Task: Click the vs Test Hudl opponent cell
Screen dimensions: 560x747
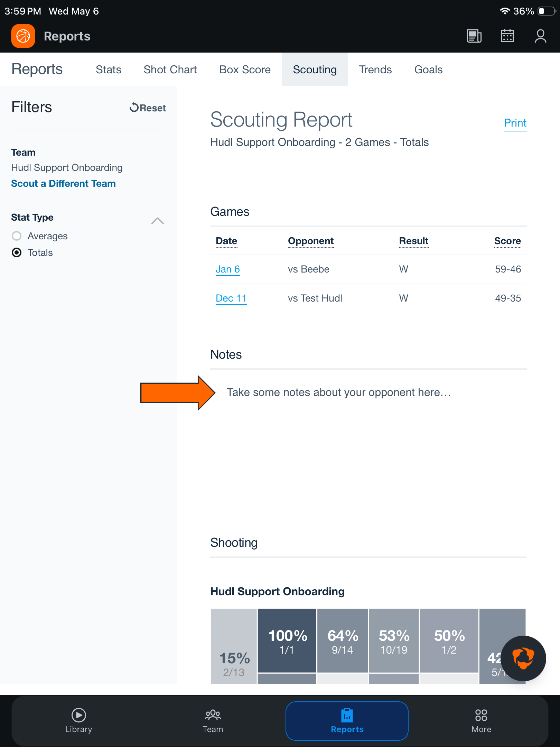Action: pyautogui.click(x=315, y=298)
